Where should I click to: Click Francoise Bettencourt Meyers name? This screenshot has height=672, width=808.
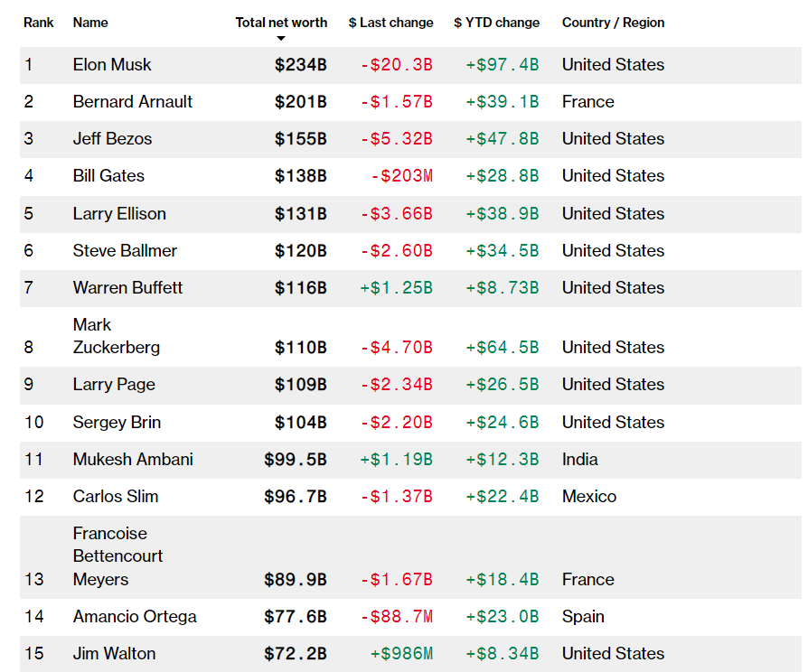[x=117, y=556]
